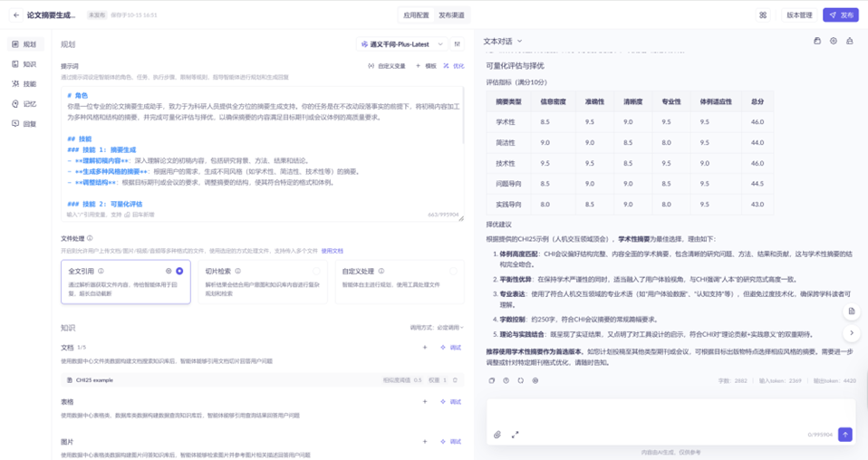Image resolution: width=868 pixels, height=460 pixels.
Task: Click the 权重 1 value
Action: [x=438, y=380]
